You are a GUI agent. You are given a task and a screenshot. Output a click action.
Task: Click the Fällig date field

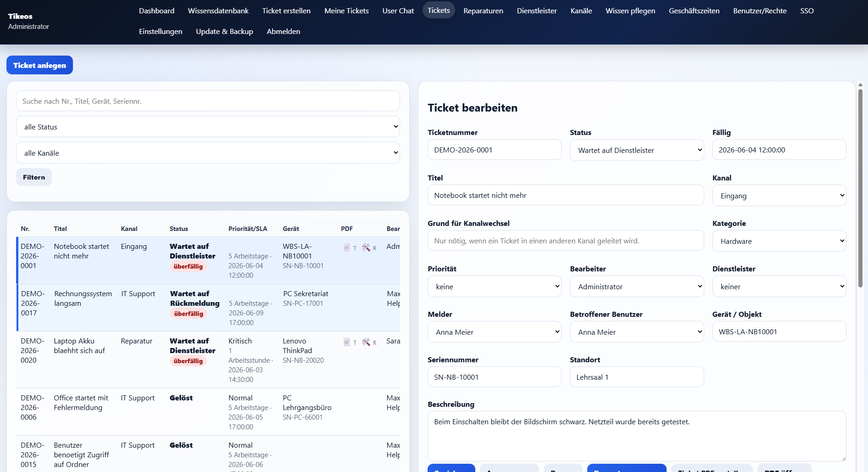[x=779, y=150]
